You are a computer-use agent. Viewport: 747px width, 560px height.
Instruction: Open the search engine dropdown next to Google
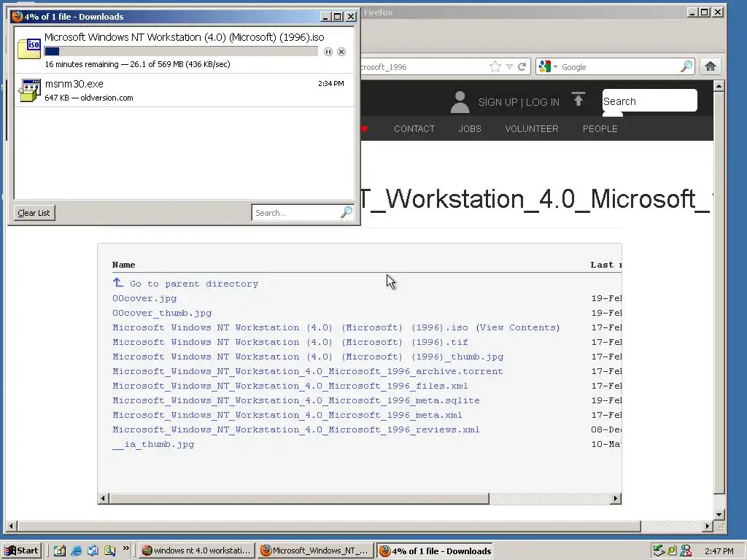click(x=555, y=67)
